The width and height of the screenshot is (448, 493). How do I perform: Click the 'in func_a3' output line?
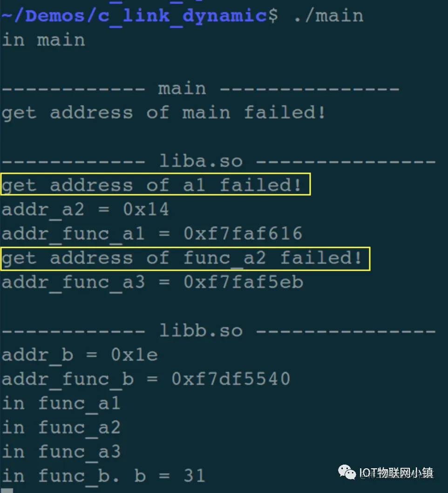(x=61, y=452)
